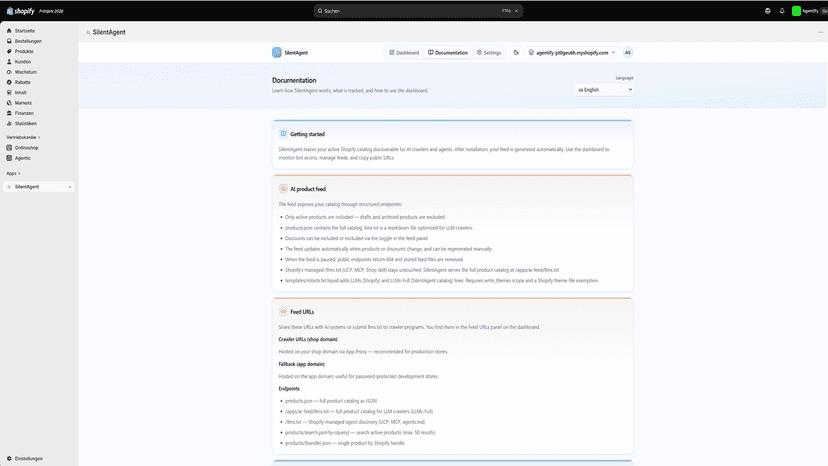This screenshot has height=466, width=828.
Task: Open the Startseite home icon in the sidebar
Action: [x=9, y=31]
